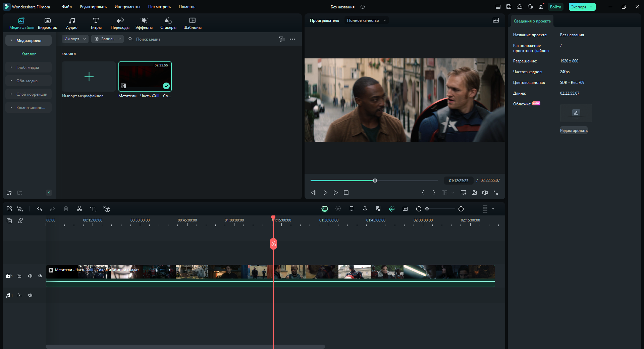Click the Редактировать cover button
Image resolution: width=644 pixels, height=349 pixels.
574,131
